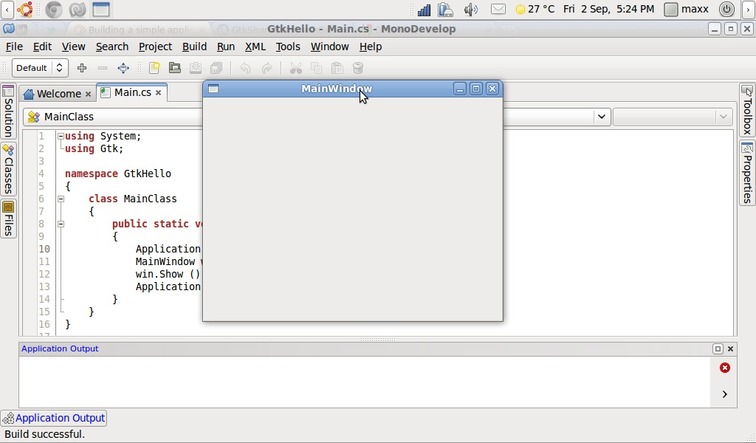Click the 27 °C weather indicator
This screenshot has height=443, width=756.
click(535, 9)
